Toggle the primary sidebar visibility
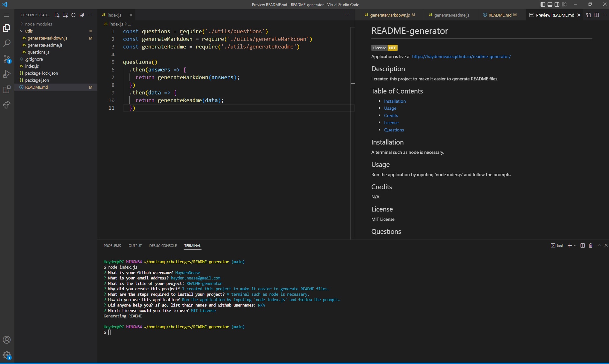 [x=542, y=4]
